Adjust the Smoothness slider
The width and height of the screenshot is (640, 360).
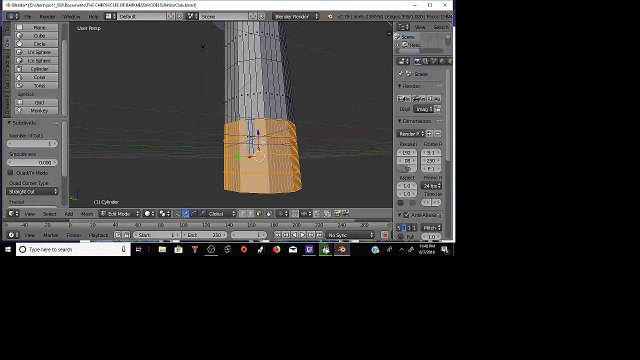coord(32,162)
